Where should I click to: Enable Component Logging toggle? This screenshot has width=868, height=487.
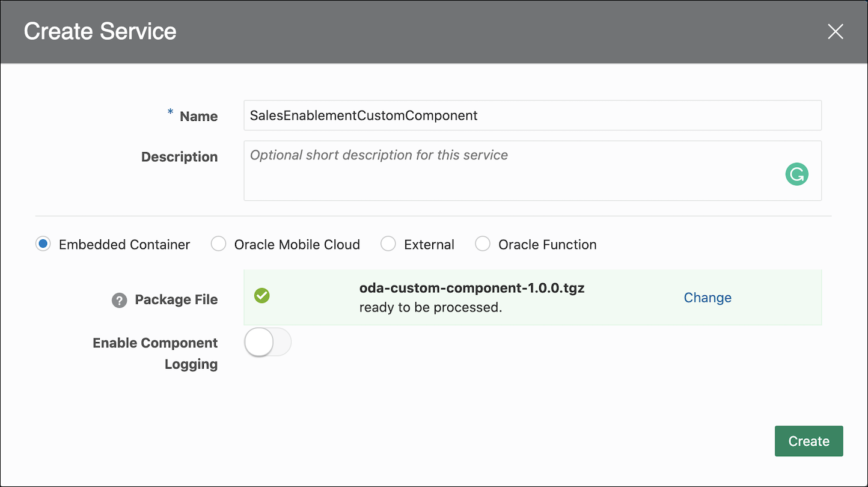[x=267, y=342]
